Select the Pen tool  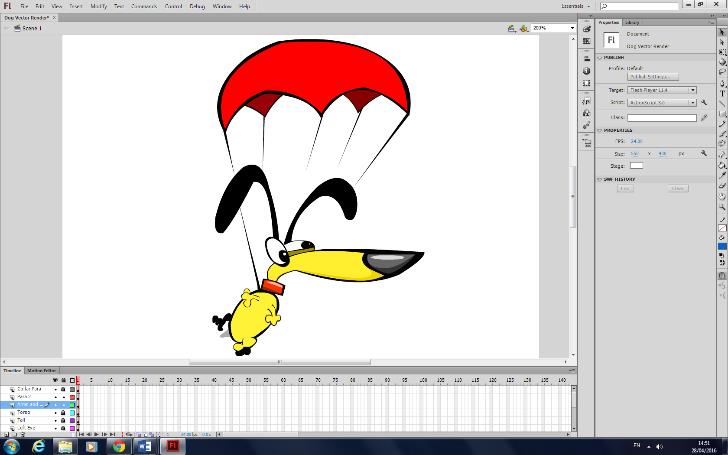click(722, 84)
